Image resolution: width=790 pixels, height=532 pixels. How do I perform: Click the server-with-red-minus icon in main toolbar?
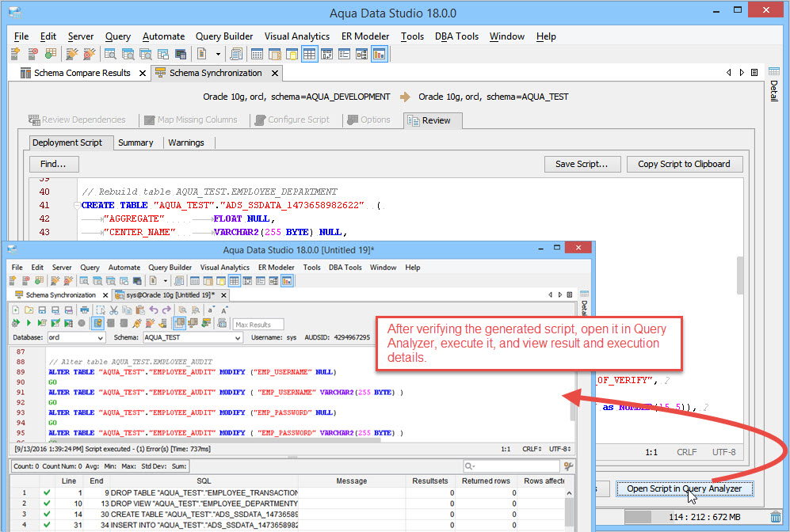click(32, 54)
